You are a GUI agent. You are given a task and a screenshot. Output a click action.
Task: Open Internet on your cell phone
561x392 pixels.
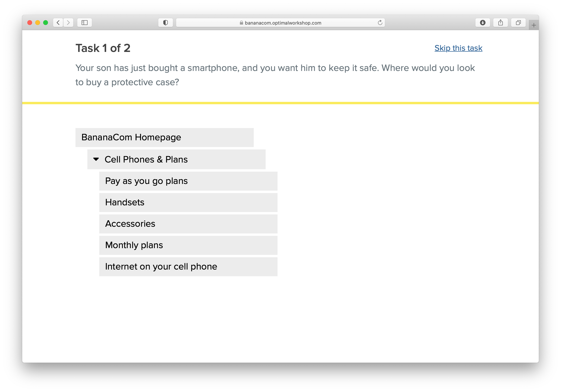(161, 266)
